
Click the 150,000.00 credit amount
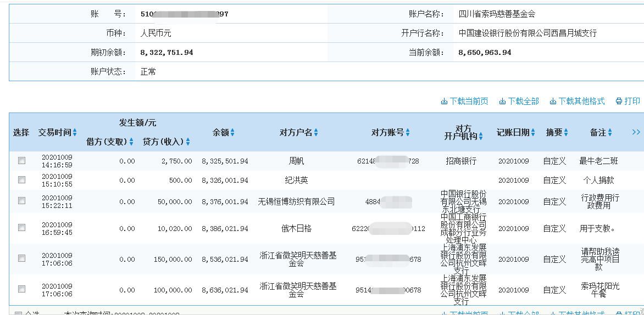pos(173,260)
